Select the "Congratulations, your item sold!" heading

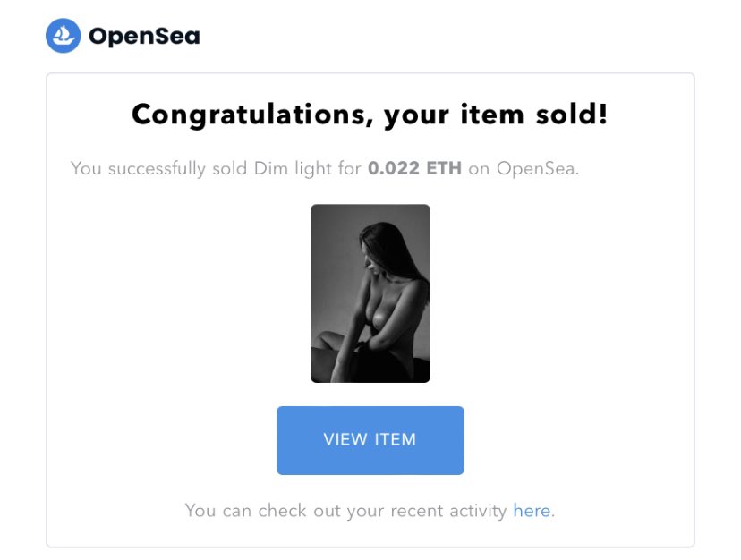[x=370, y=115]
